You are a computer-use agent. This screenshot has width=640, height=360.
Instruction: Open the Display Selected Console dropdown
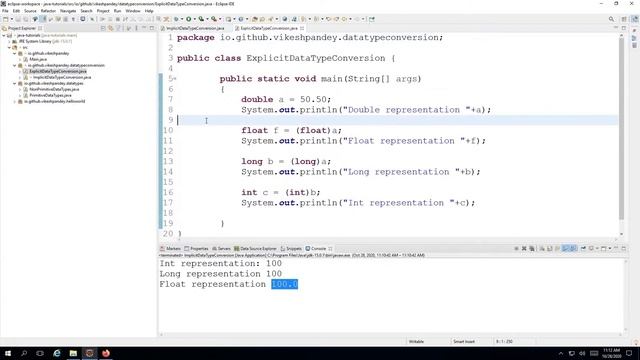coord(597,249)
